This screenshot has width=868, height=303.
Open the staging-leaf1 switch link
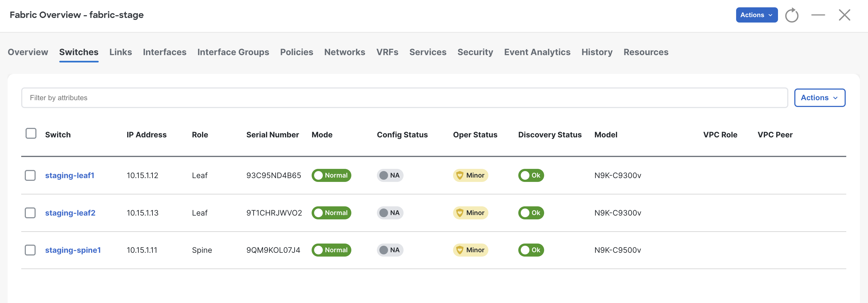[x=70, y=176]
